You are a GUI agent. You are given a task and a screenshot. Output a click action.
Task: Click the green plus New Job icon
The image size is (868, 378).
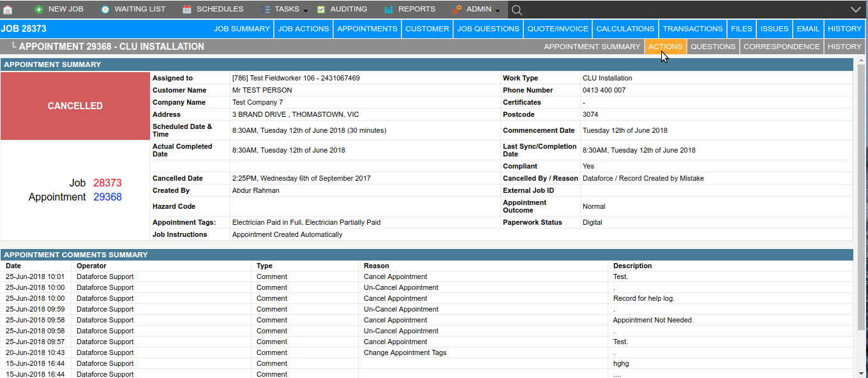coord(39,10)
